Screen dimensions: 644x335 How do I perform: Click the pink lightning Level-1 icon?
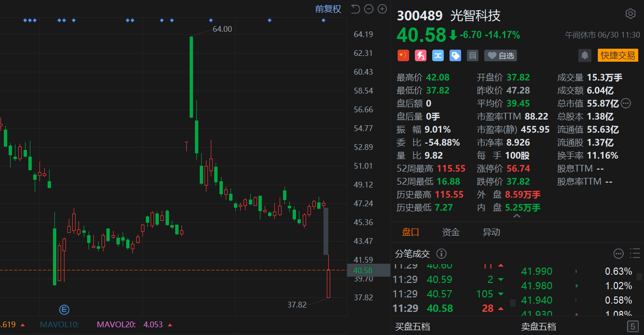pyautogui.click(x=420, y=55)
